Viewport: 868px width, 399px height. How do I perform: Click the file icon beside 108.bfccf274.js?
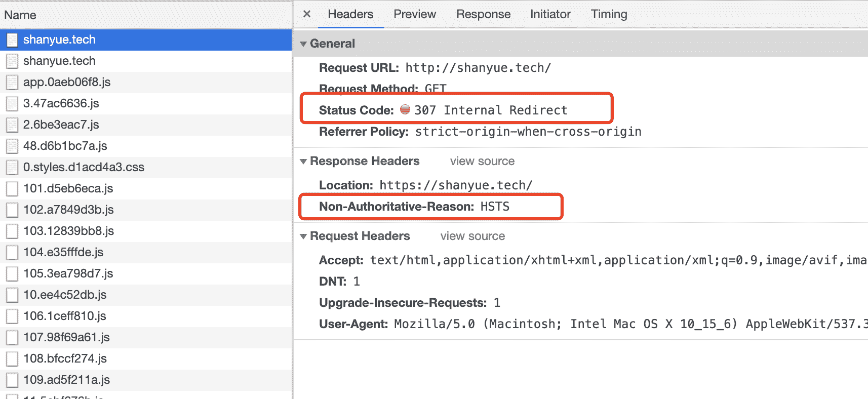tap(12, 359)
